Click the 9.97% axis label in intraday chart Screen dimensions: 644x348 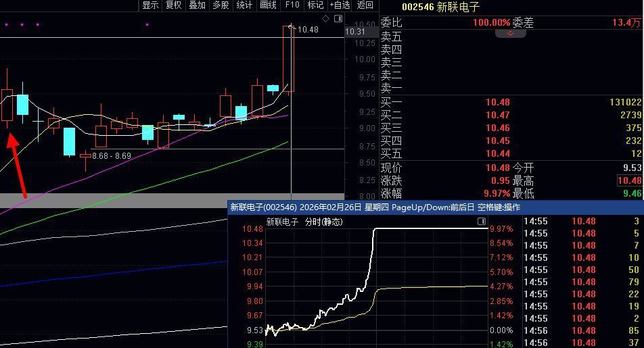501,229
